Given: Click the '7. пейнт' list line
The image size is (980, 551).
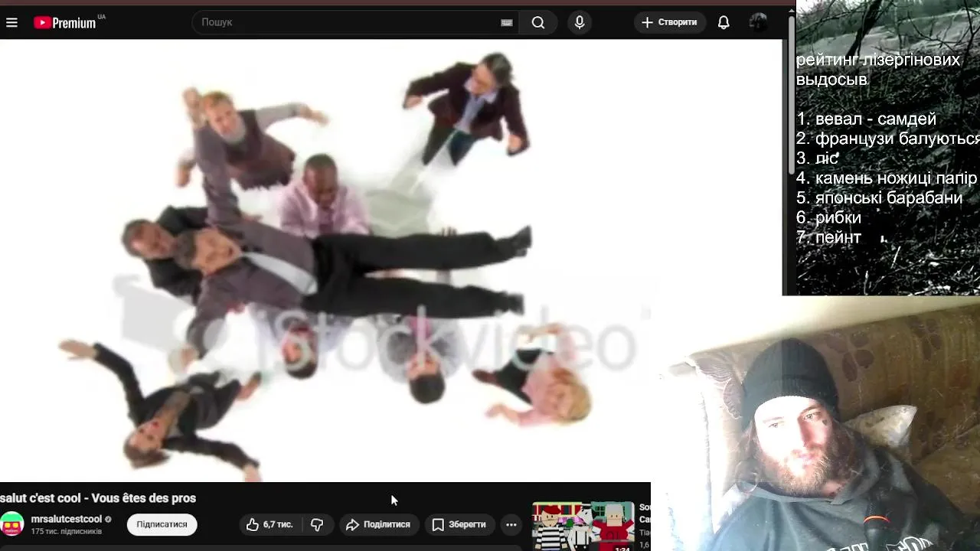Looking at the screenshot, I should click(x=829, y=238).
